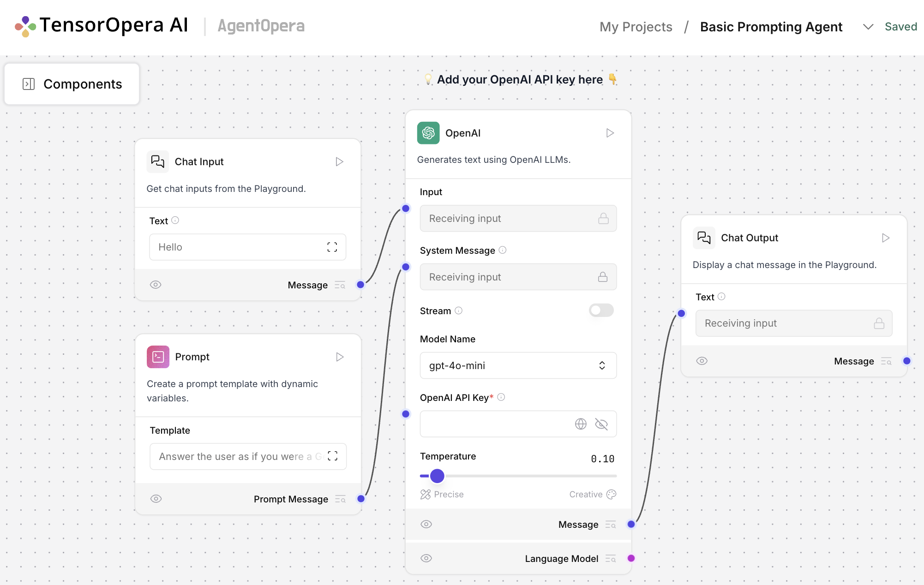The width and height of the screenshot is (924, 585).
Task: Go to My Projects
Action: tap(636, 27)
